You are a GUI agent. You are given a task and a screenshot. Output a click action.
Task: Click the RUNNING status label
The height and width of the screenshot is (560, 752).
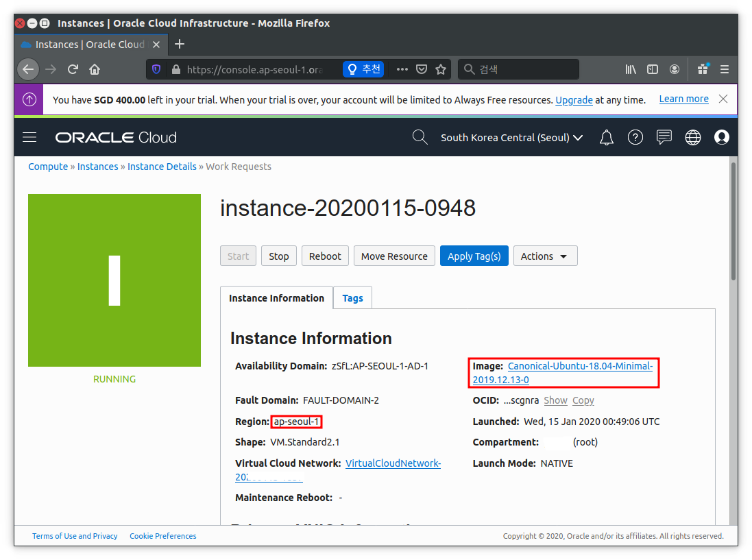click(114, 379)
